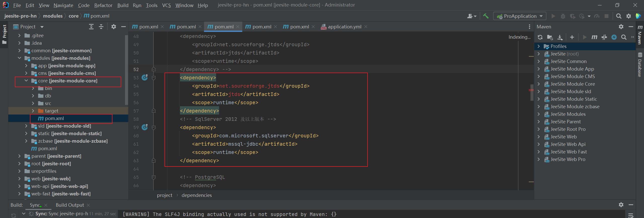Open Build panel settings gear
This screenshot has height=218, width=644.
621,205
